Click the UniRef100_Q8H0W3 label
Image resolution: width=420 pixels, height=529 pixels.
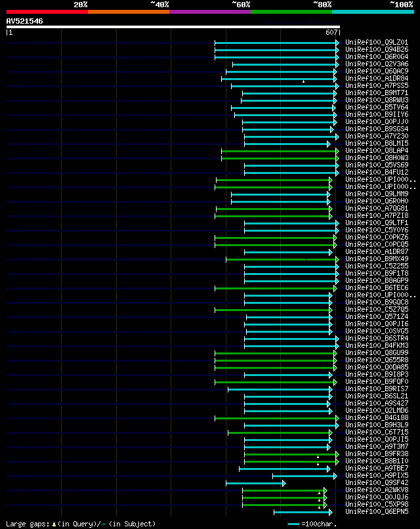coord(377,158)
